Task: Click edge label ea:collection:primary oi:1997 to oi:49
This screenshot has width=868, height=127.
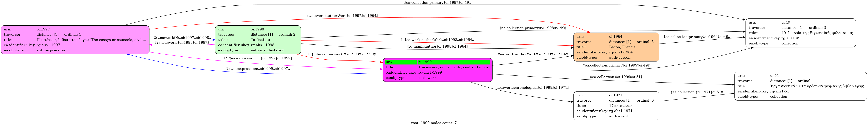Action: [437, 2]
